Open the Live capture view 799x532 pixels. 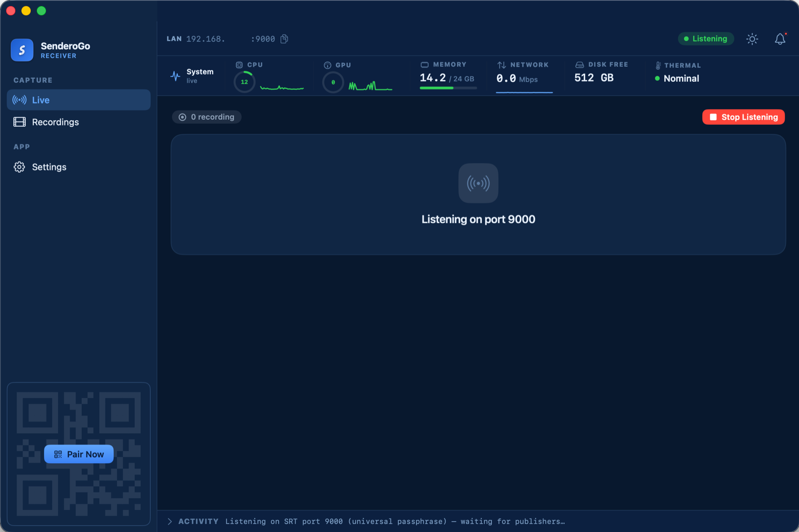(x=79, y=100)
